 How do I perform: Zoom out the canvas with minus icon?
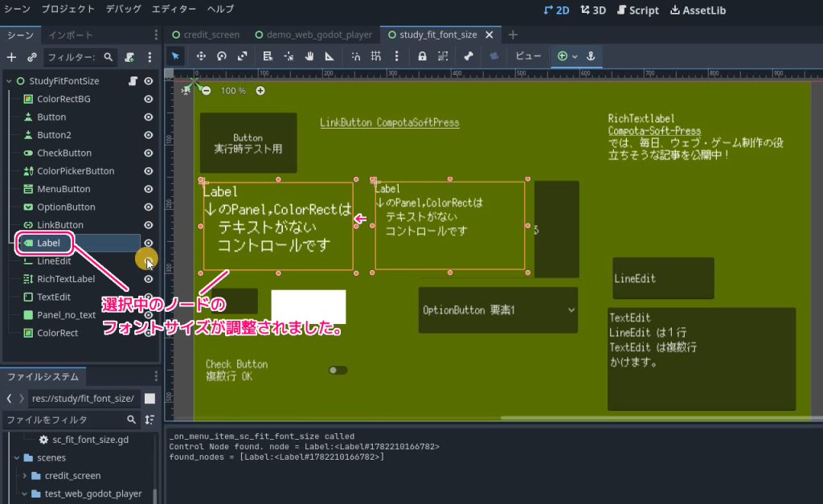pyautogui.click(x=207, y=91)
